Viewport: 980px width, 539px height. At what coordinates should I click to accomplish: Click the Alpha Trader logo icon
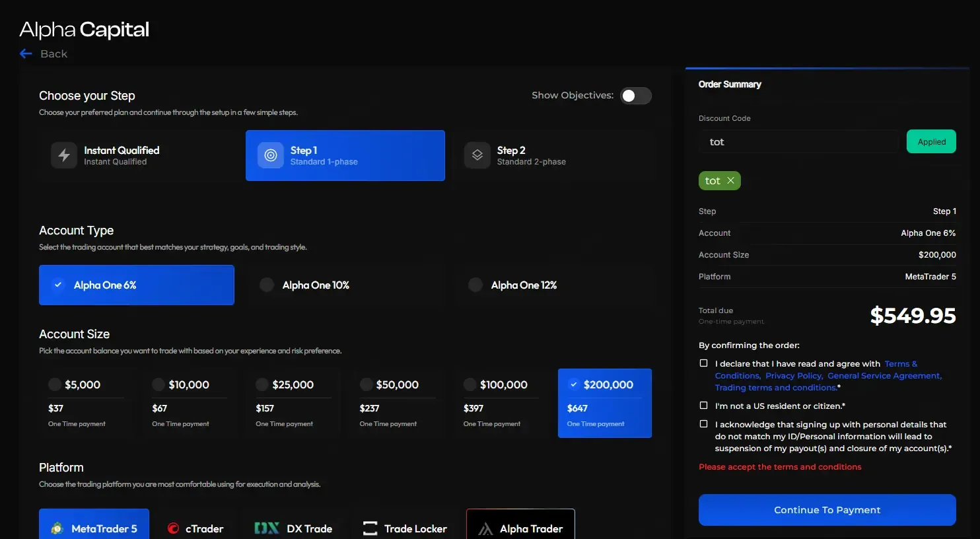click(485, 528)
